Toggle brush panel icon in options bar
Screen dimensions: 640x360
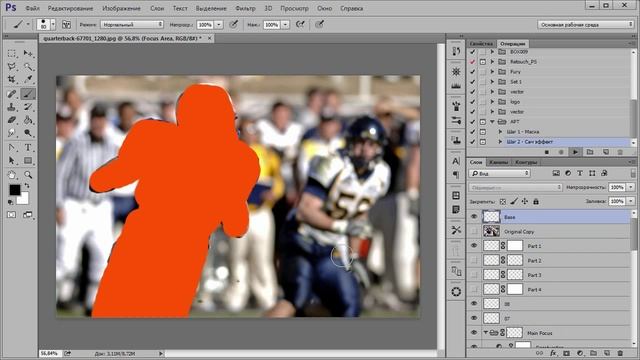pyautogui.click(x=66, y=25)
